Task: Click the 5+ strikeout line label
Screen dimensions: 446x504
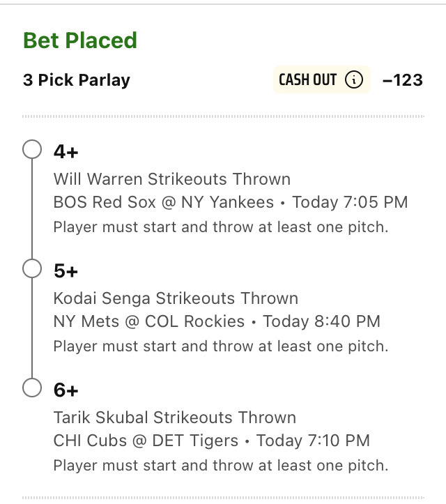Action: (x=66, y=271)
